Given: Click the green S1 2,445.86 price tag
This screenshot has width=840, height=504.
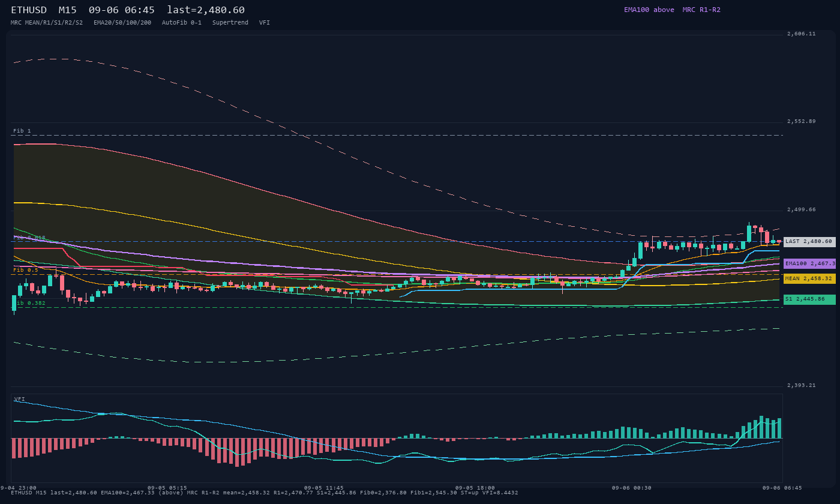Looking at the screenshot, I should (x=809, y=299).
